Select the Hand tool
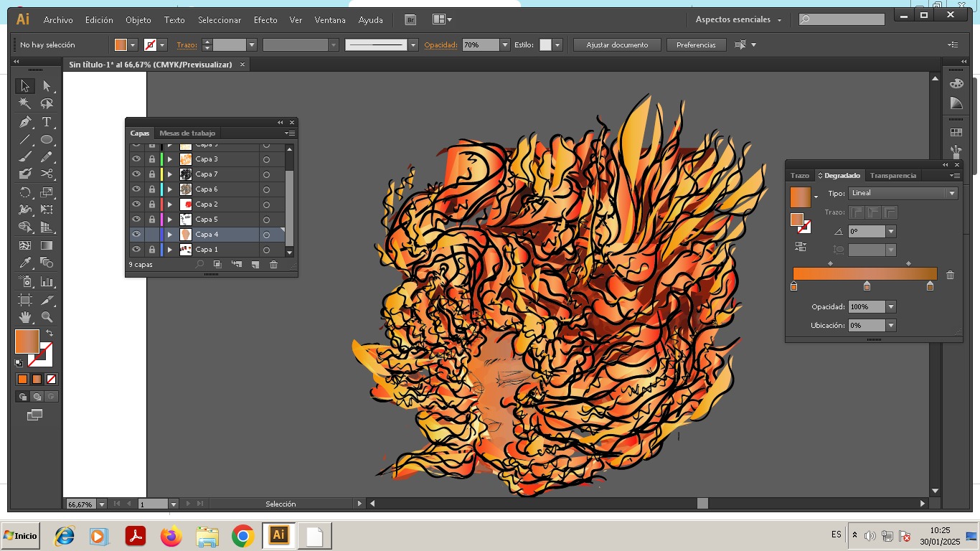Viewport: 980px width, 551px height. click(x=25, y=316)
